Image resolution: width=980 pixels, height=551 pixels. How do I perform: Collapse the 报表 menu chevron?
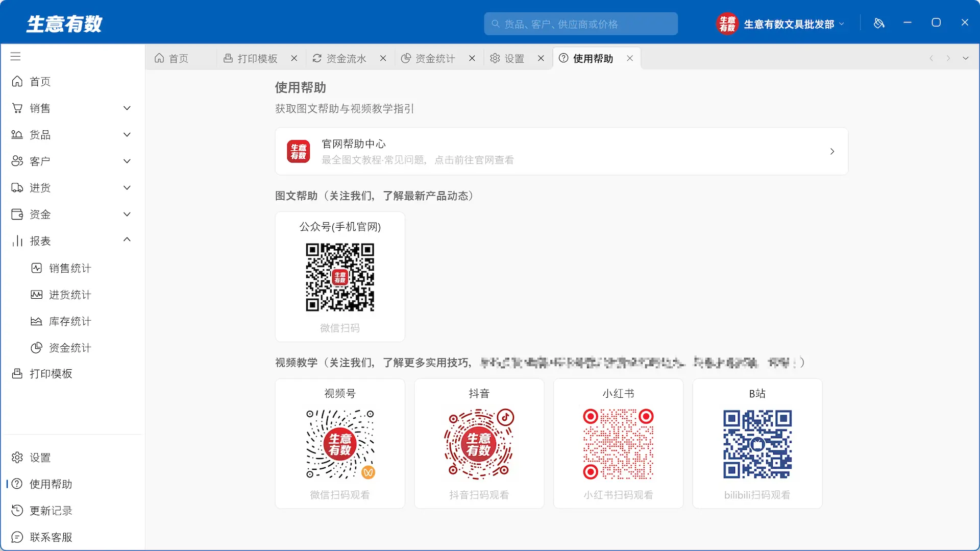127,239
